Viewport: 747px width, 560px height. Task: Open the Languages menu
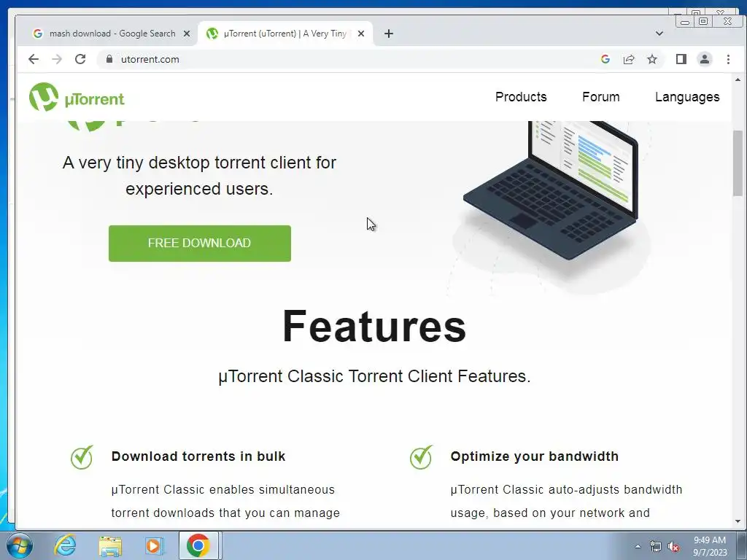pos(687,97)
